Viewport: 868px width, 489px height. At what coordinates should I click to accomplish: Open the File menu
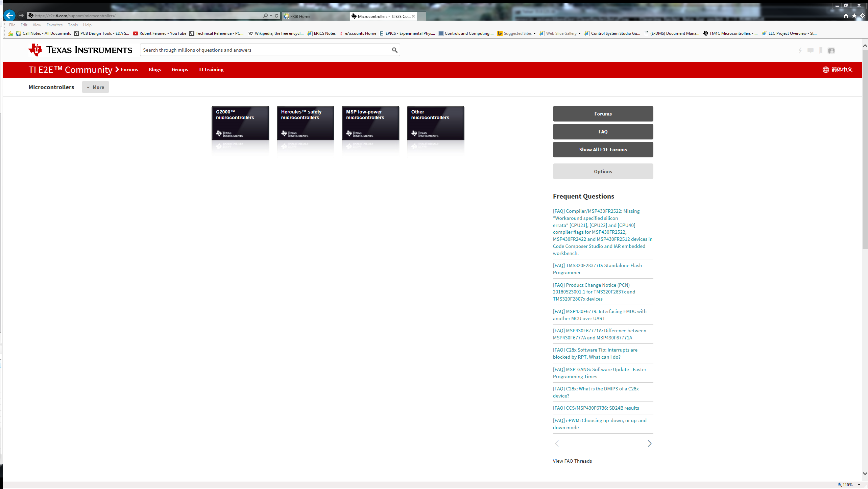tap(12, 25)
